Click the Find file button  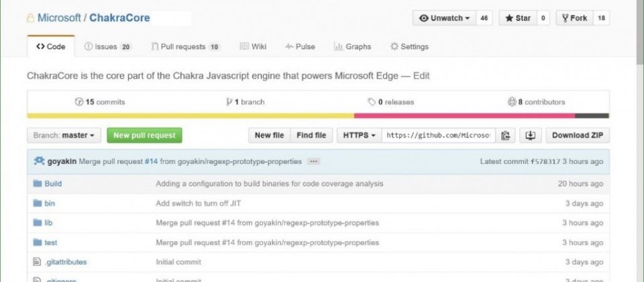point(311,135)
